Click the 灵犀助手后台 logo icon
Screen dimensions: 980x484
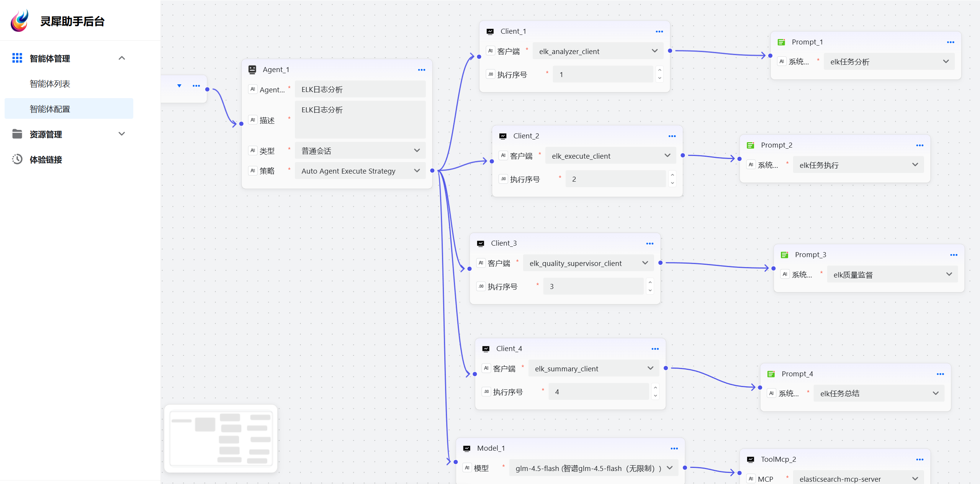20,21
